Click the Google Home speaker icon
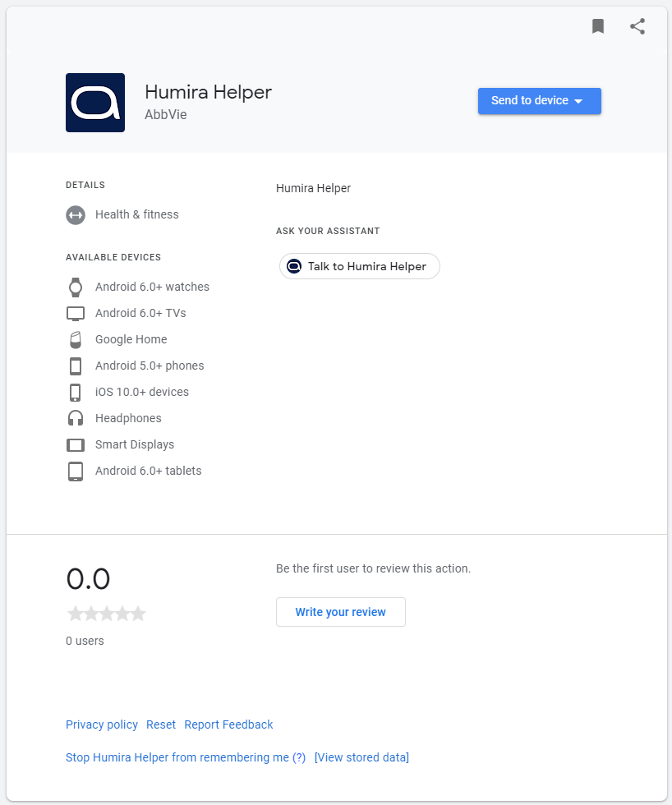672x805 pixels. (x=76, y=340)
